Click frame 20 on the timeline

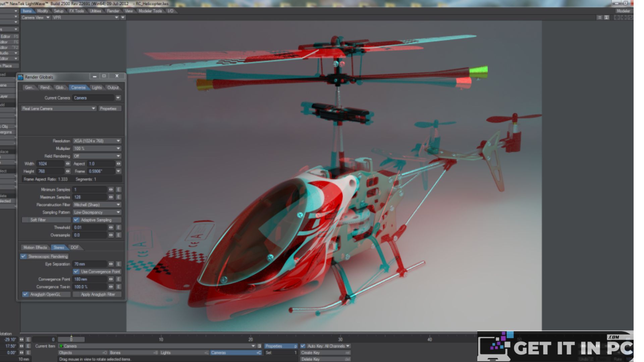(251, 339)
